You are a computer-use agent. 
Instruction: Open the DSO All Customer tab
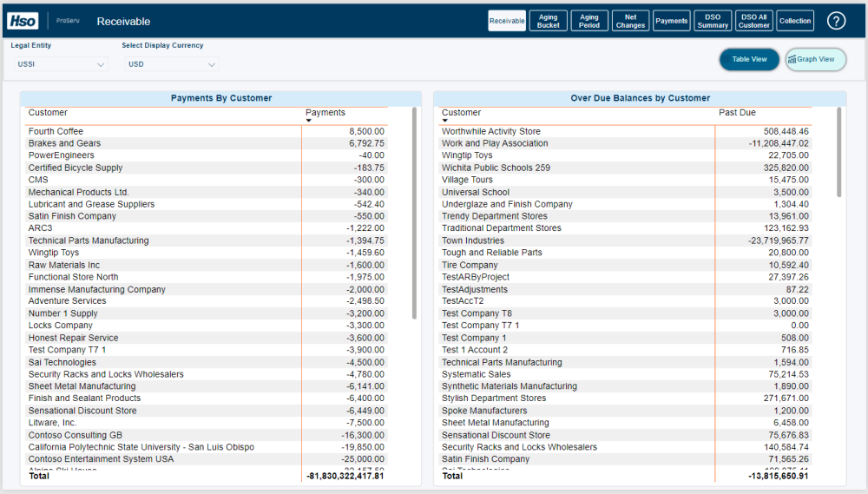pos(753,21)
